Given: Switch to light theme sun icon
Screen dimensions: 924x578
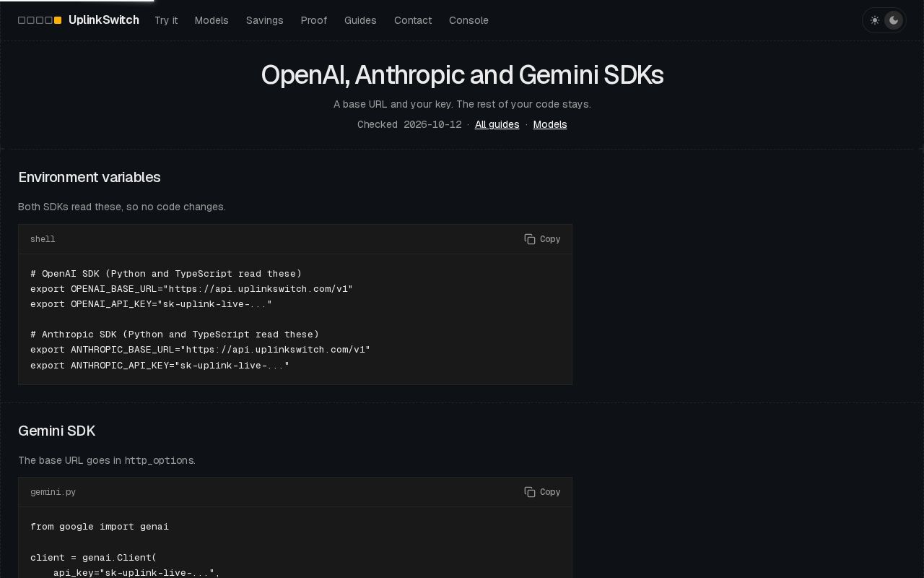Looking at the screenshot, I should coord(875,20).
